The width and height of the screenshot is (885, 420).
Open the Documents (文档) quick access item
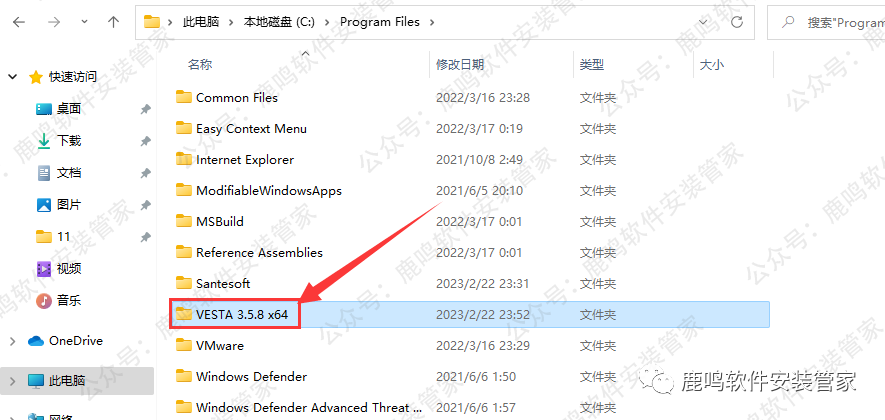[69, 173]
